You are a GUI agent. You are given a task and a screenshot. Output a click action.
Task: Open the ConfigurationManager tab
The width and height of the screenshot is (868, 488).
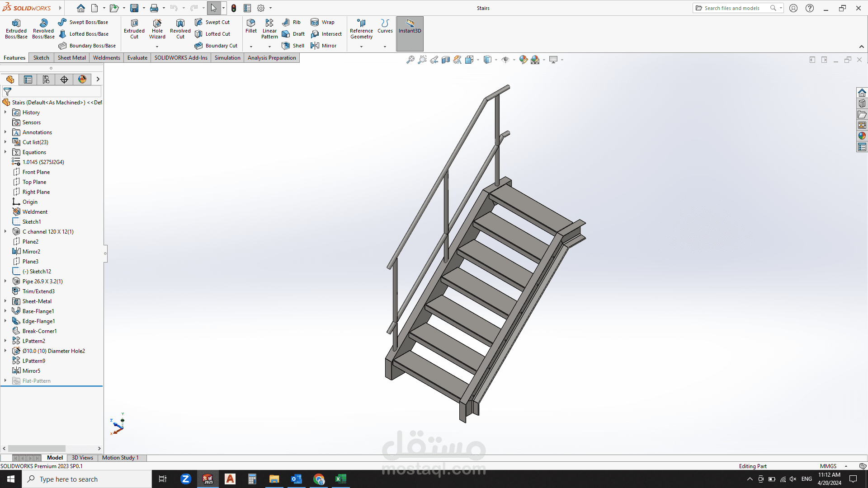pyautogui.click(x=46, y=80)
